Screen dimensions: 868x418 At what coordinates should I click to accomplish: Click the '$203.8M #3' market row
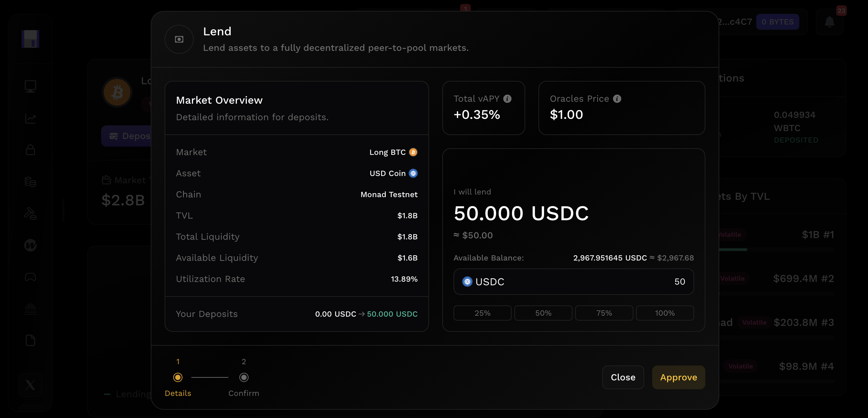[804, 323]
